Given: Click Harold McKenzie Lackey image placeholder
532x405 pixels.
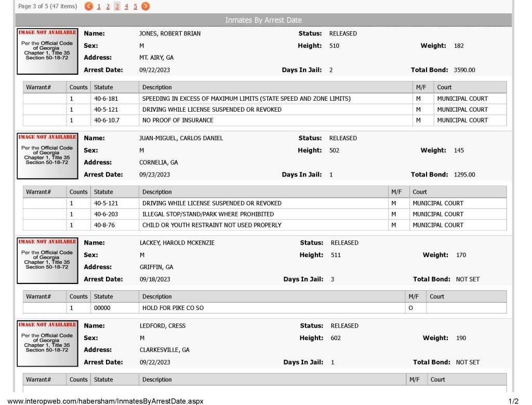Looking at the screenshot, I should (x=47, y=261).
